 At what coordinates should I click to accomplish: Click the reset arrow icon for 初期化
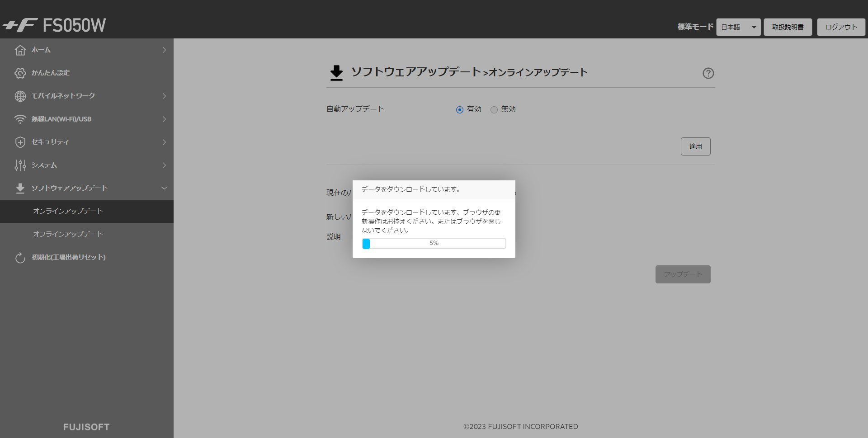20,258
